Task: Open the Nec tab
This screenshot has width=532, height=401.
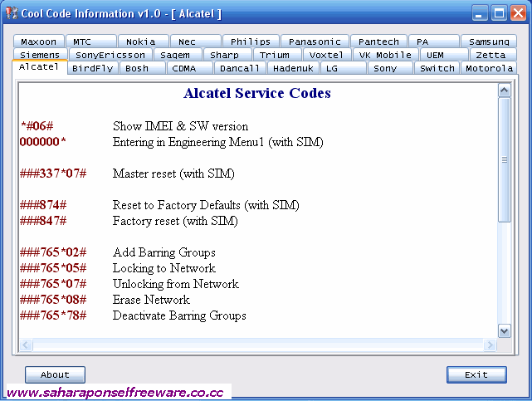Action: pyautogui.click(x=195, y=42)
